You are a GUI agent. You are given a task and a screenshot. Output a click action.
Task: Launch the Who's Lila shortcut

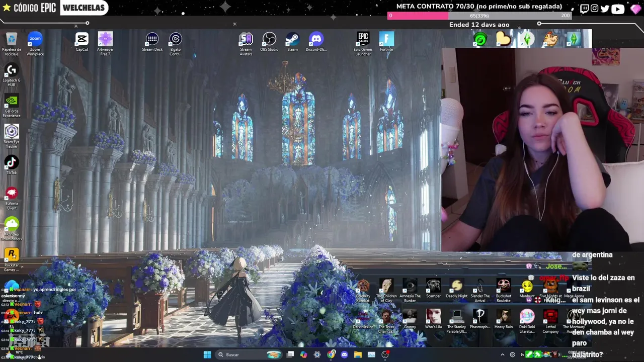point(433,319)
